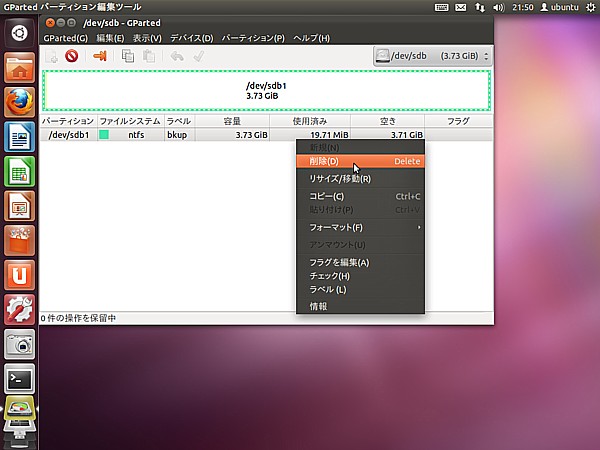Viewport: 600px width, 450px height.
Task: Choose リサイズ/移動(R) in the context menu
Action: tap(360, 179)
